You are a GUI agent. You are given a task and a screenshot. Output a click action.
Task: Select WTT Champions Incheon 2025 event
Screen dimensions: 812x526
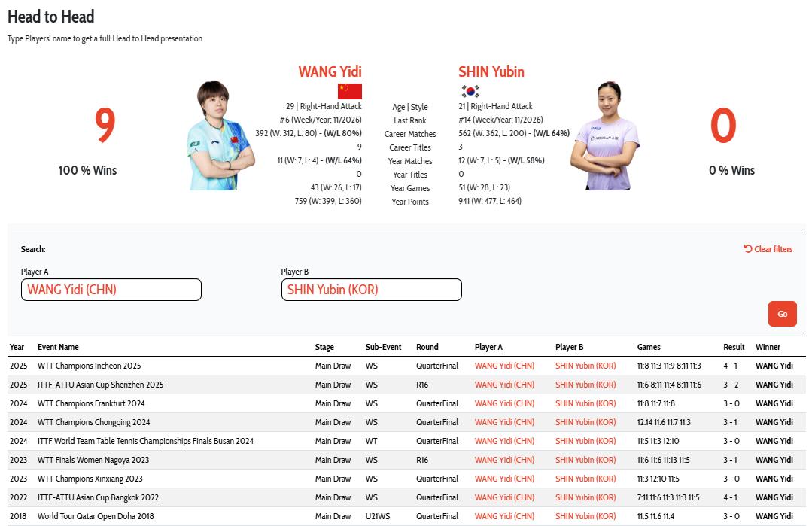coord(89,366)
